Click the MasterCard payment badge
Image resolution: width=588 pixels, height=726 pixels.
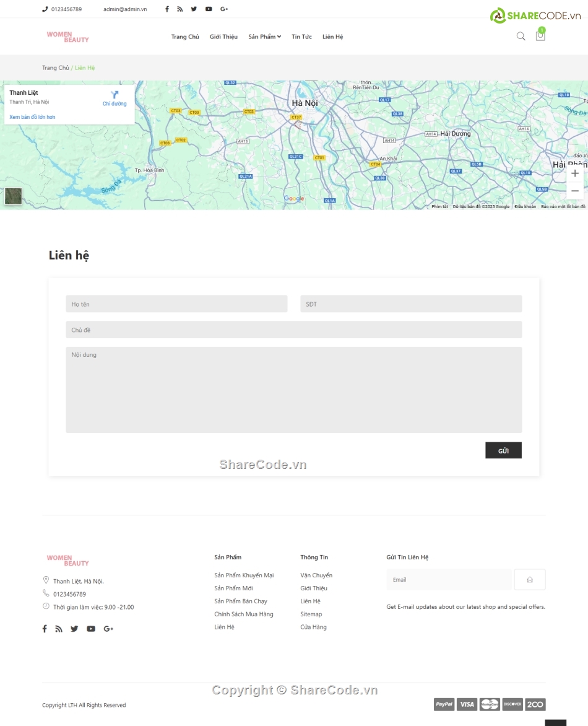490,704
